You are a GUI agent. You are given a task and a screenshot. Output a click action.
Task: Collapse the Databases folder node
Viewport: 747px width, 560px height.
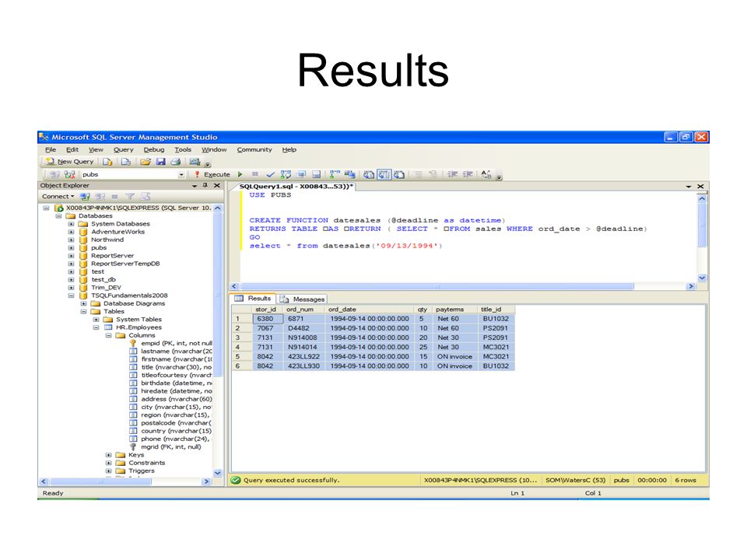coord(58,215)
